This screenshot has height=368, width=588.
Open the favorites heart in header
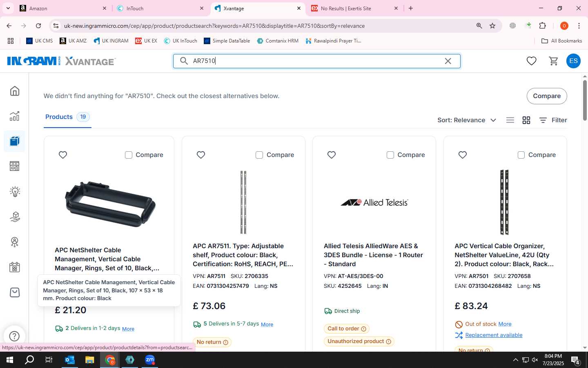coord(531,61)
